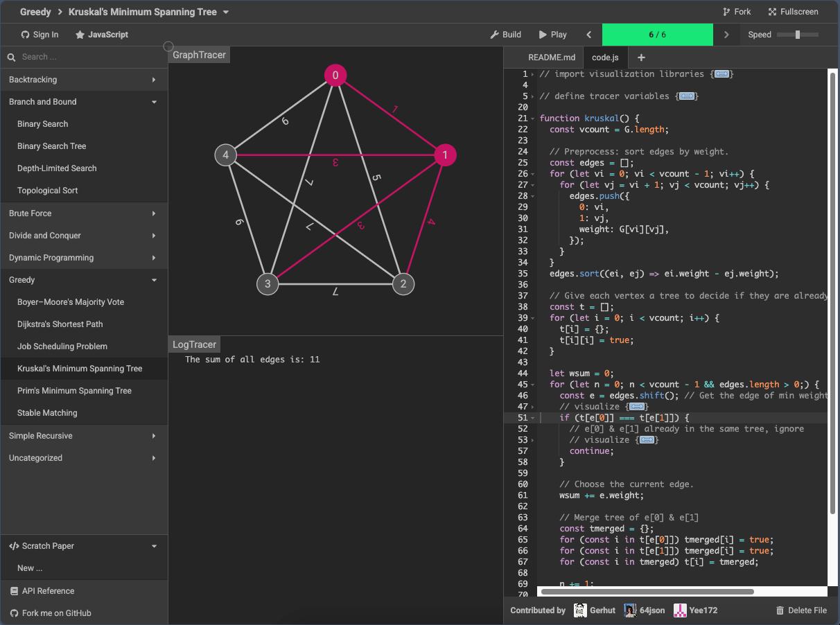
Task: Collapse the Scratch Paper section arrow
Action: 154,546
